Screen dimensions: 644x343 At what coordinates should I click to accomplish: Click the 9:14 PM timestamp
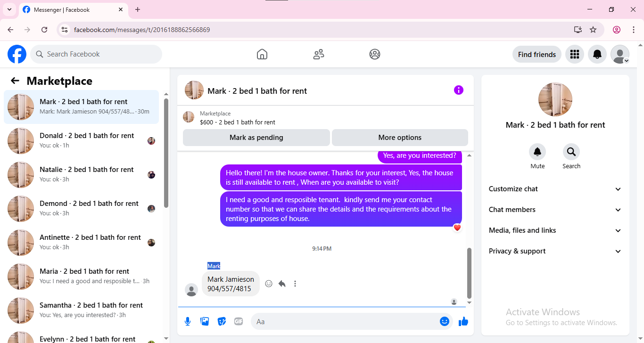click(x=322, y=248)
